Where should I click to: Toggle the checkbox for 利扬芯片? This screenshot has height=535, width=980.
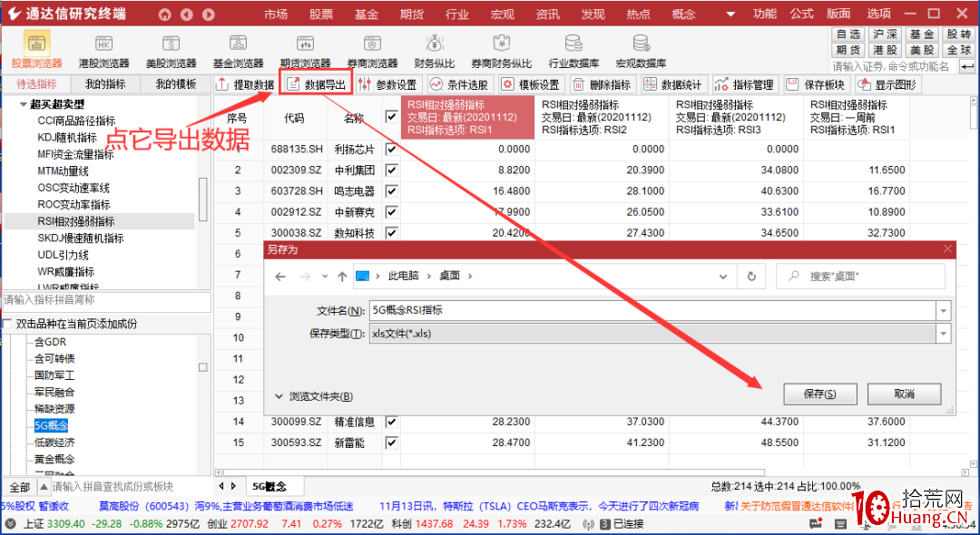coord(392,150)
